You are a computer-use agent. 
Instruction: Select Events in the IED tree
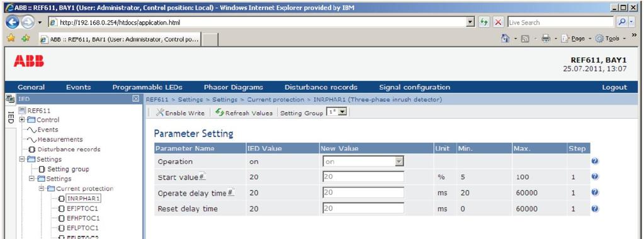coord(47,130)
